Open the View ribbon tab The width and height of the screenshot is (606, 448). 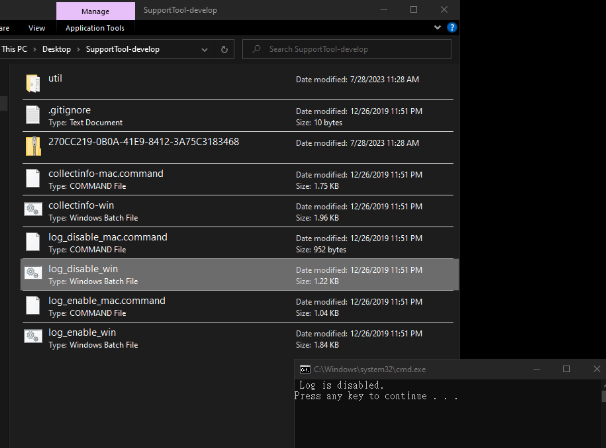37,28
